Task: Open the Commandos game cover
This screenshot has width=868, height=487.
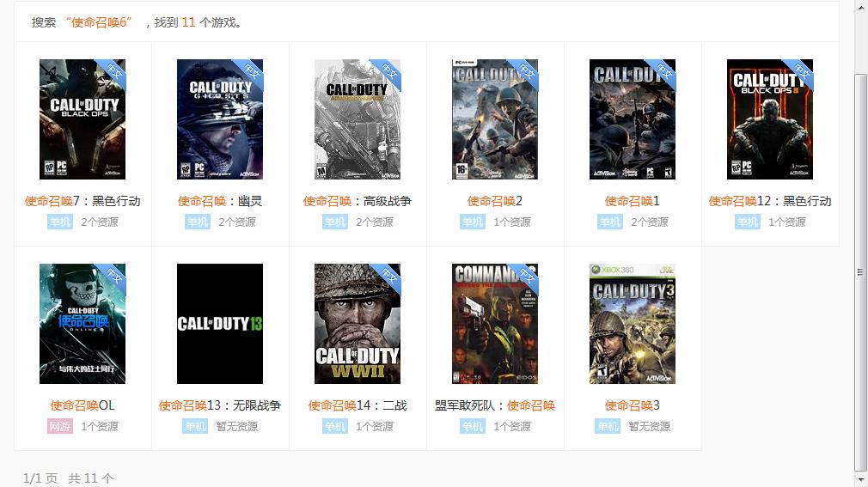Action: 495,324
